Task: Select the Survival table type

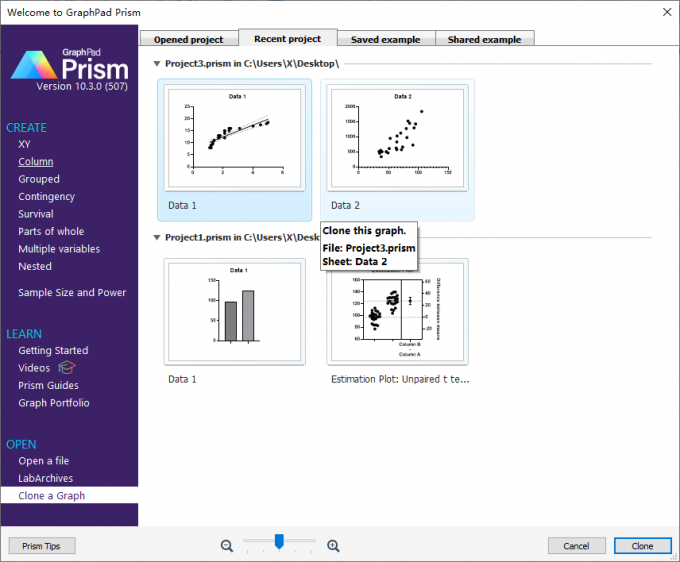Action: [x=36, y=214]
